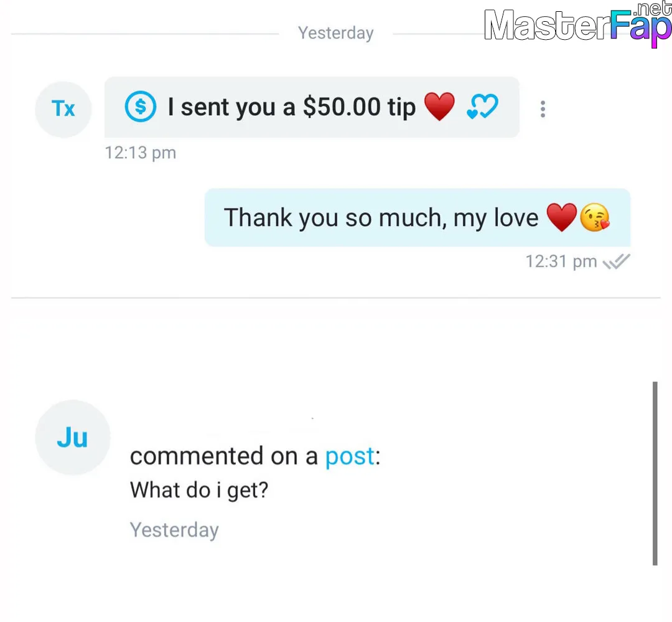Click the Tx user avatar
Viewport: 672px width, 622px height.
click(63, 109)
